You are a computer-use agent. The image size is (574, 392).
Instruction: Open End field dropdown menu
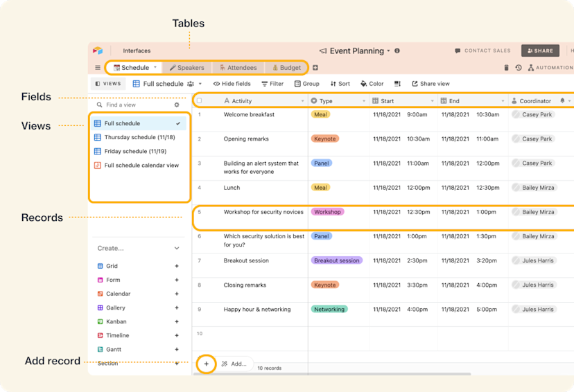[x=503, y=101]
